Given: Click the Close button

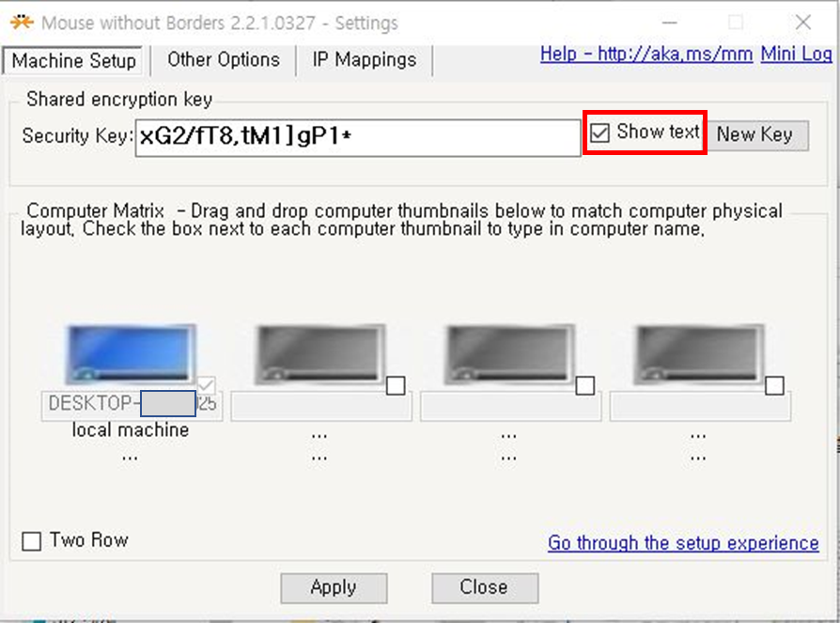Looking at the screenshot, I should point(485,587).
